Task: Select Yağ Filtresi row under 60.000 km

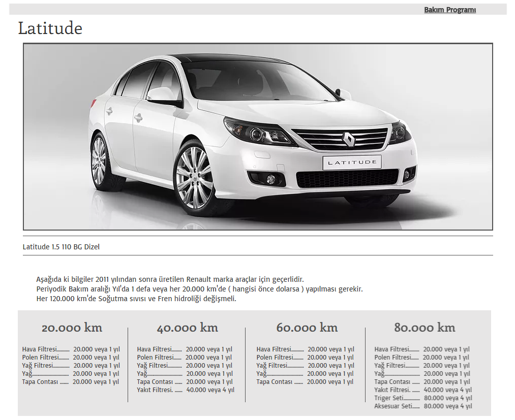Action: tap(306, 366)
